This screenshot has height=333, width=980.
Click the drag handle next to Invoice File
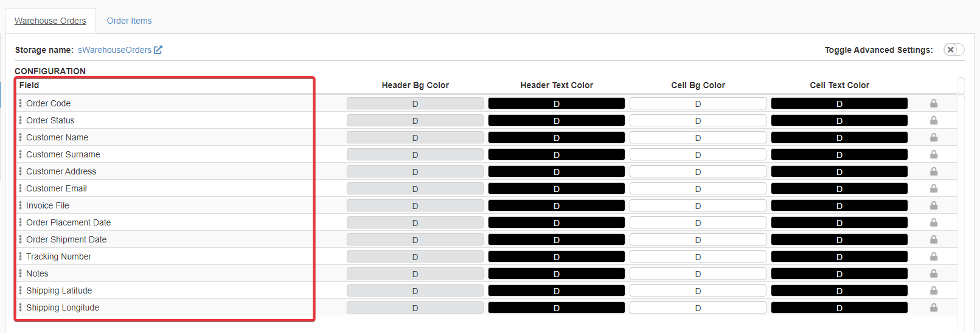(20, 205)
